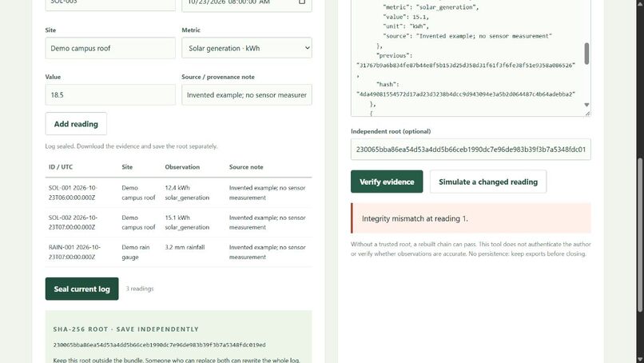Click the Seal current log button
644x363 pixels.
(81, 289)
